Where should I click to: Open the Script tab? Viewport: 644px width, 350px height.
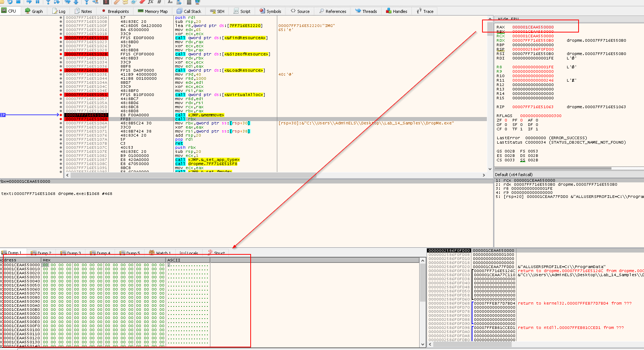tap(242, 11)
